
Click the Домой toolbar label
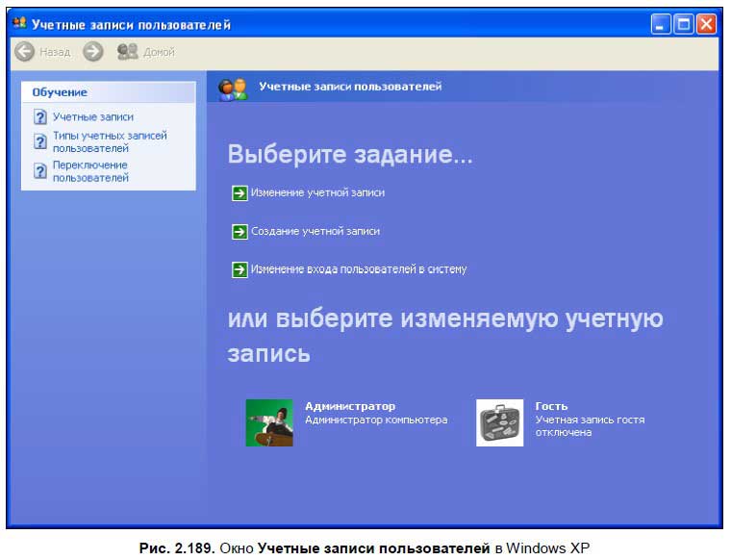click(x=159, y=52)
